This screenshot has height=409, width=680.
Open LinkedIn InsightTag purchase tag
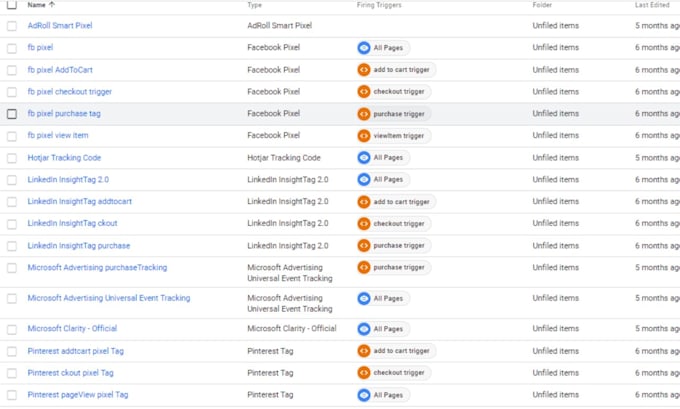78,245
